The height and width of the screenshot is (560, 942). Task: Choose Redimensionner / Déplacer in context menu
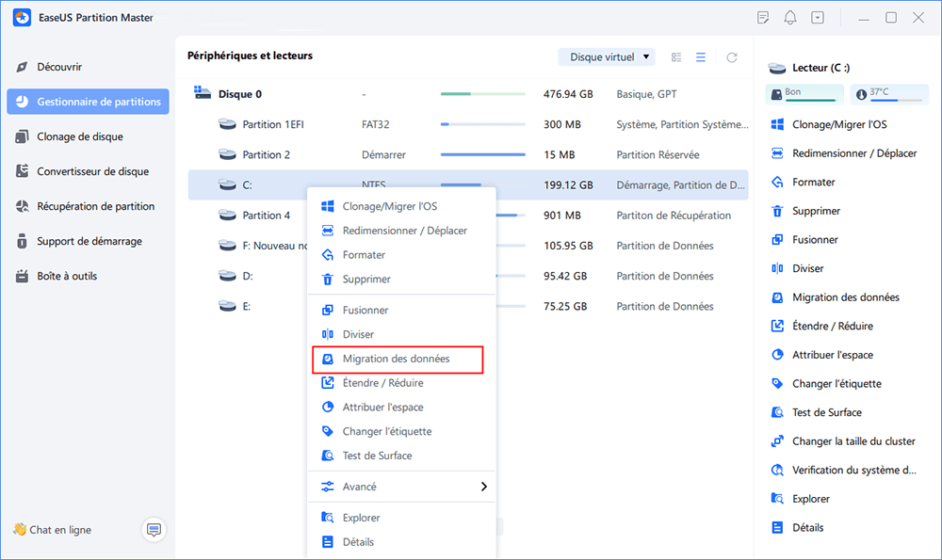[x=401, y=231]
